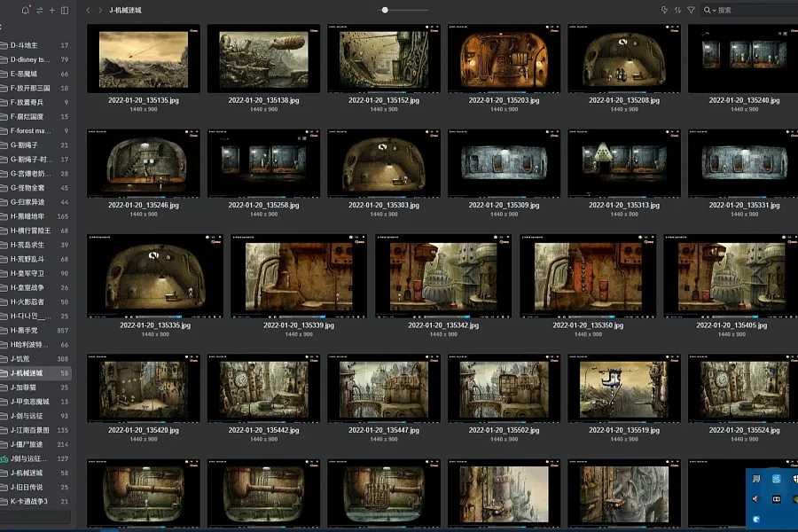Viewport: 798px width, 532px height.
Task: Click file name 2022-01-20_135342.jpg
Action: [443, 325]
